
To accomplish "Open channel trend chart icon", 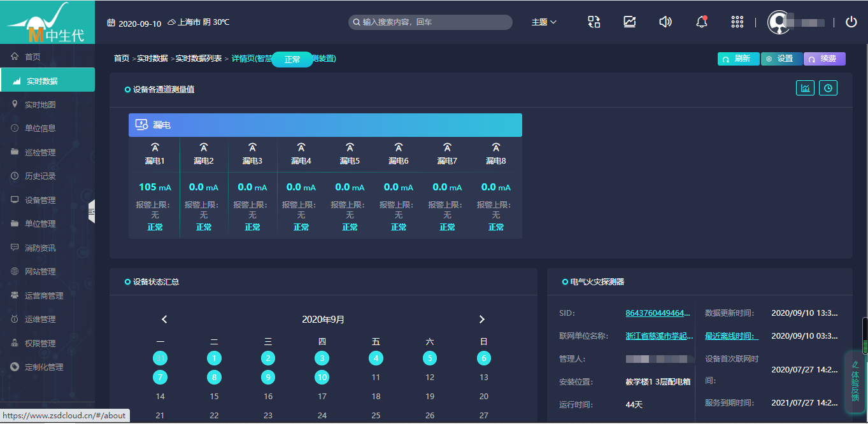I will [805, 88].
